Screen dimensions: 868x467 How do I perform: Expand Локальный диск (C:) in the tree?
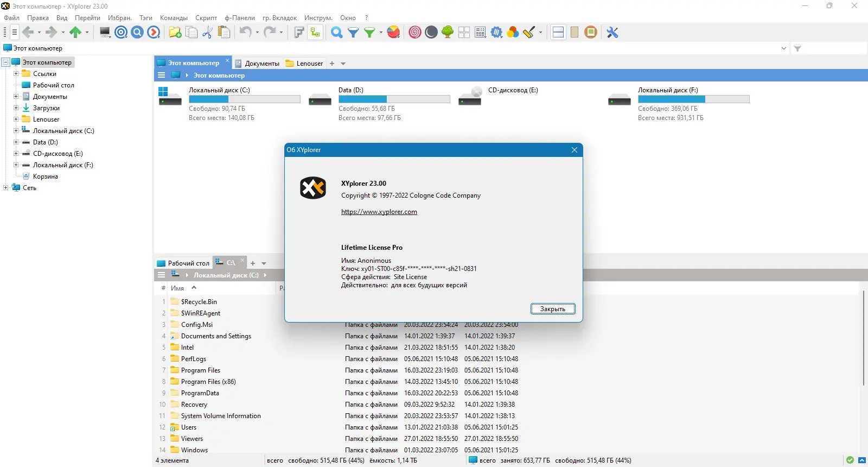pos(16,131)
